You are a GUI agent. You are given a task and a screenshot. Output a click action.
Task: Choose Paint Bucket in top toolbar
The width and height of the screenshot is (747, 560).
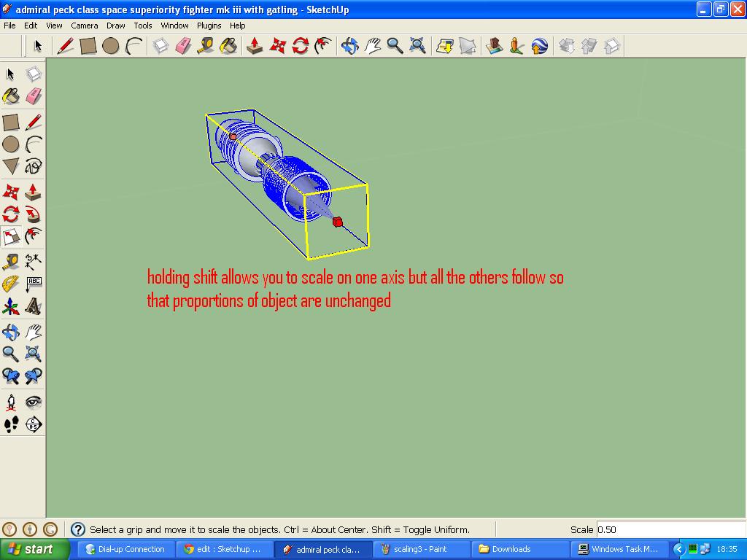pos(228,46)
